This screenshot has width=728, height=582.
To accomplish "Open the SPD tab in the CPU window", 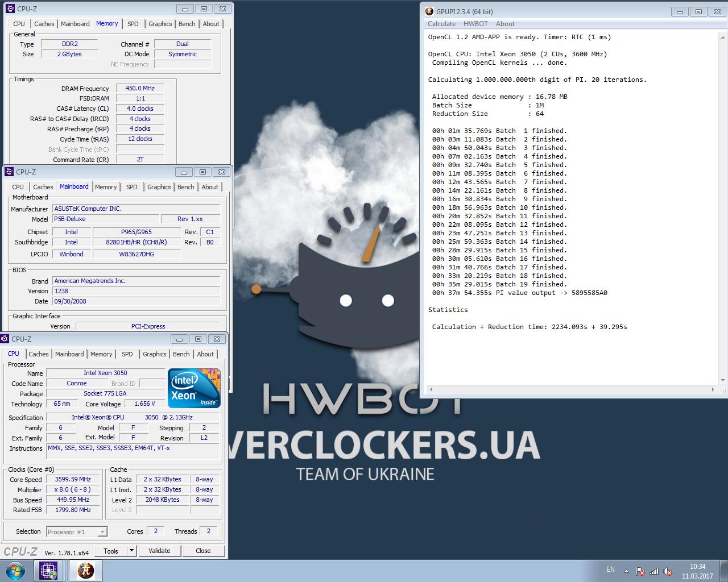I will pyautogui.click(x=127, y=354).
